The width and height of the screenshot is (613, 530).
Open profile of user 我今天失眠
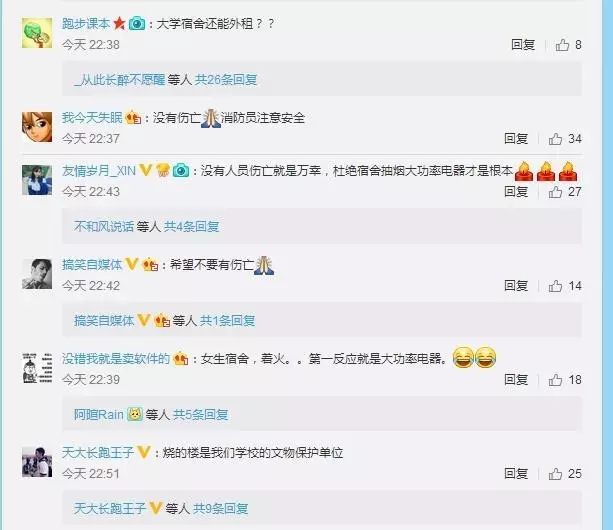[92, 118]
